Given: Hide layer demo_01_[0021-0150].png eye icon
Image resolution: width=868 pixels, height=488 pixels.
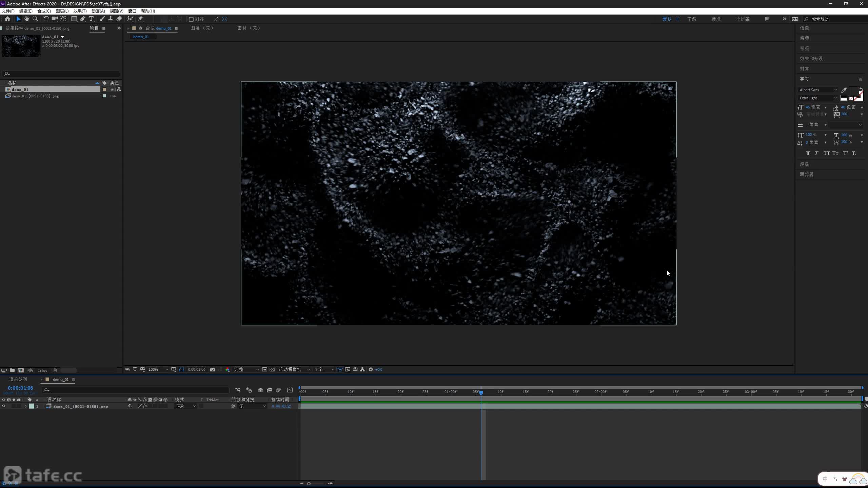Looking at the screenshot, I should point(4,406).
